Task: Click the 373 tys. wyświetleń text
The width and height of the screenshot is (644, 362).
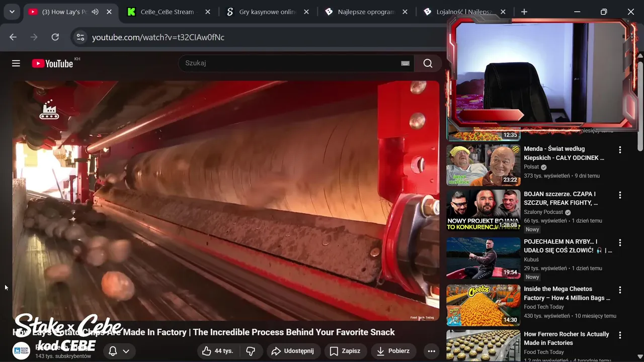Action: point(547,176)
